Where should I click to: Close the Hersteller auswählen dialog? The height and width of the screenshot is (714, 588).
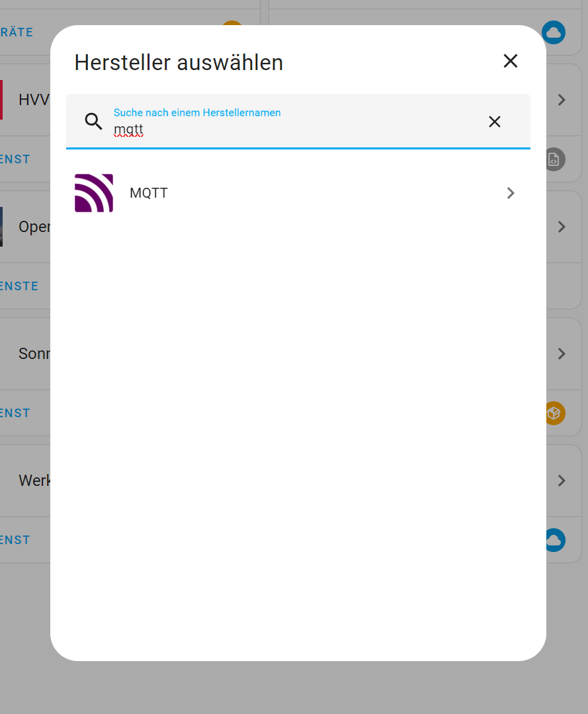[x=510, y=61]
